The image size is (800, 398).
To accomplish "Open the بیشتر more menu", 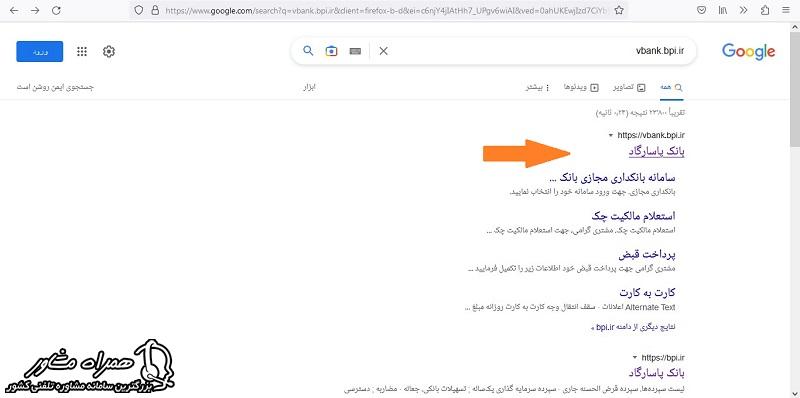I will [x=538, y=87].
